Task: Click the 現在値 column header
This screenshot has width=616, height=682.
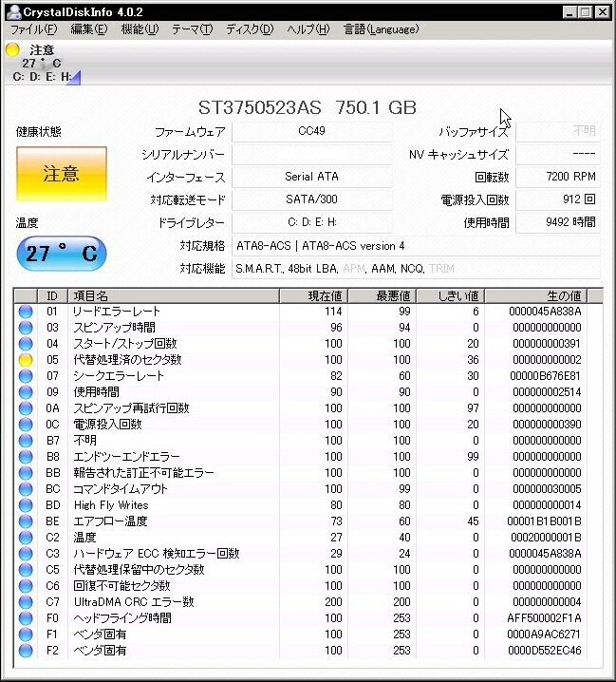Action: point(313,296)
